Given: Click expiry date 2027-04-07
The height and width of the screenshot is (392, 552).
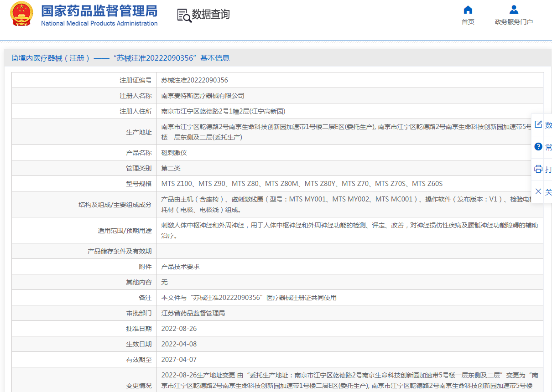Looking at the screenshot, I should coord(179,360).
